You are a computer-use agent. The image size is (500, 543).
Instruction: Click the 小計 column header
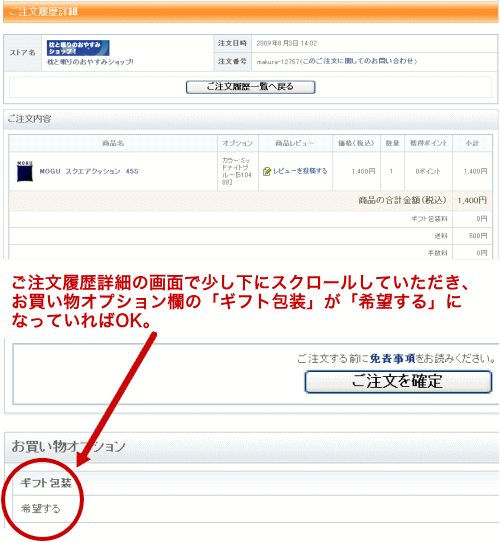coord(472,143)
